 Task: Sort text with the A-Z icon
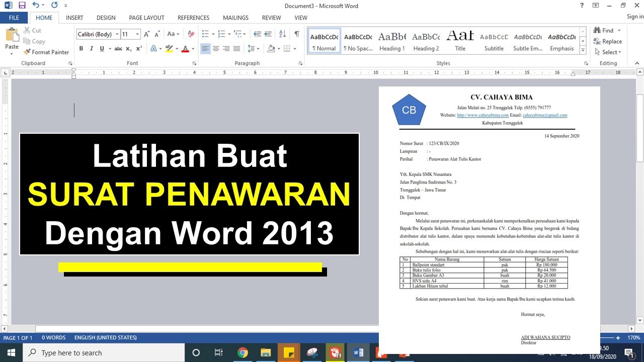[282, 34]
